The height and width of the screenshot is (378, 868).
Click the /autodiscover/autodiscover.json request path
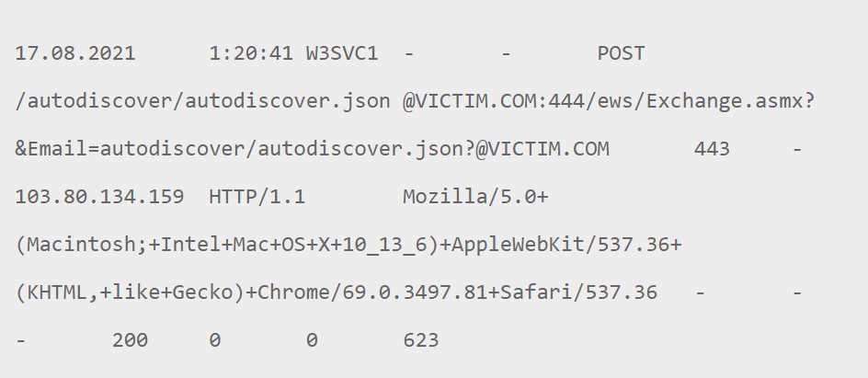click(x=202, y=101)
